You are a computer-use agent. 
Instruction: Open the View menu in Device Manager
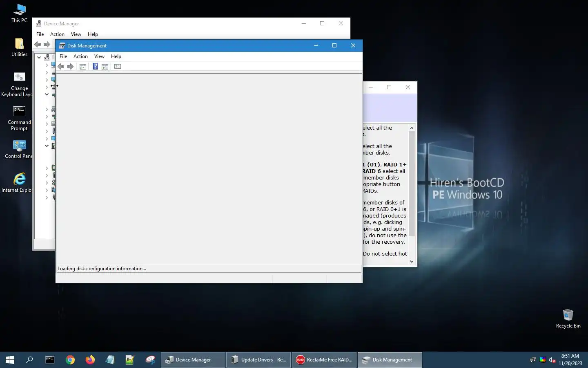click(x=76, y=34)
